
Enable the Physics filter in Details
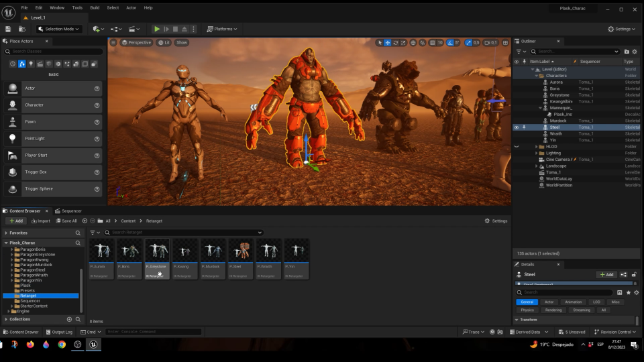click(x=527, y=310)
